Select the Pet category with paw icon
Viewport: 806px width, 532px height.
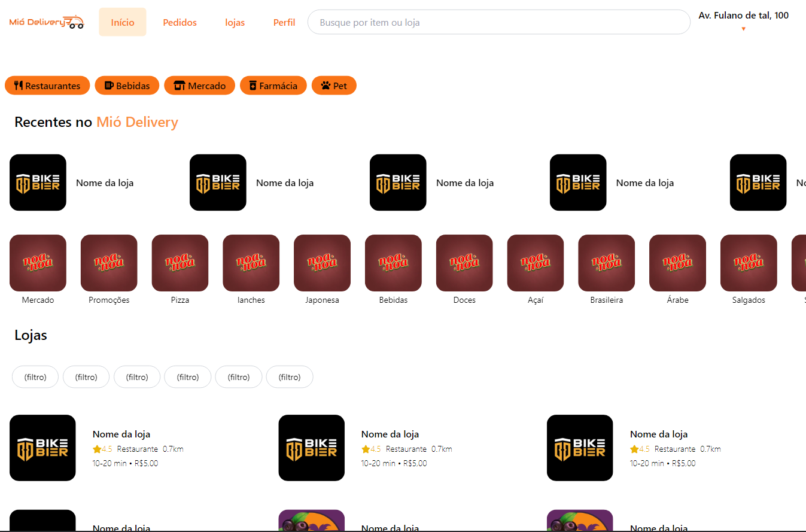pyautogui.click(x=334, y=86)
